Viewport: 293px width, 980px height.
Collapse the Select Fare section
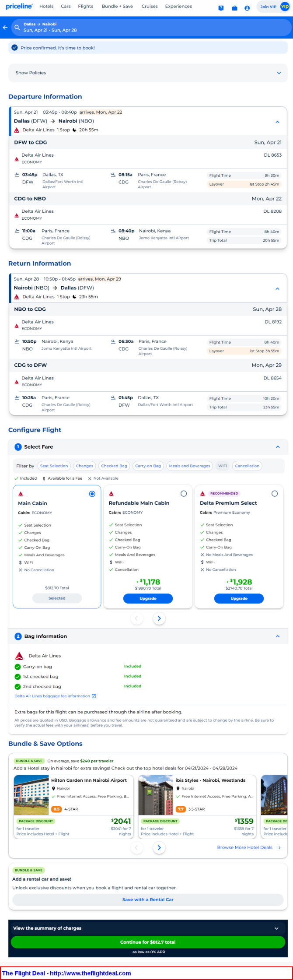[x=278, y=447]
